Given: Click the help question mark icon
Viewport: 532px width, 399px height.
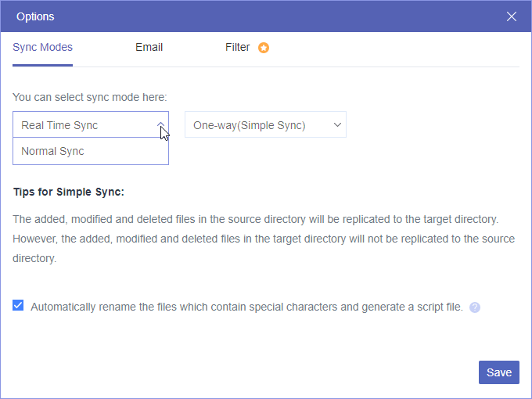Looking at the screenshot, I should coord(475,307).
